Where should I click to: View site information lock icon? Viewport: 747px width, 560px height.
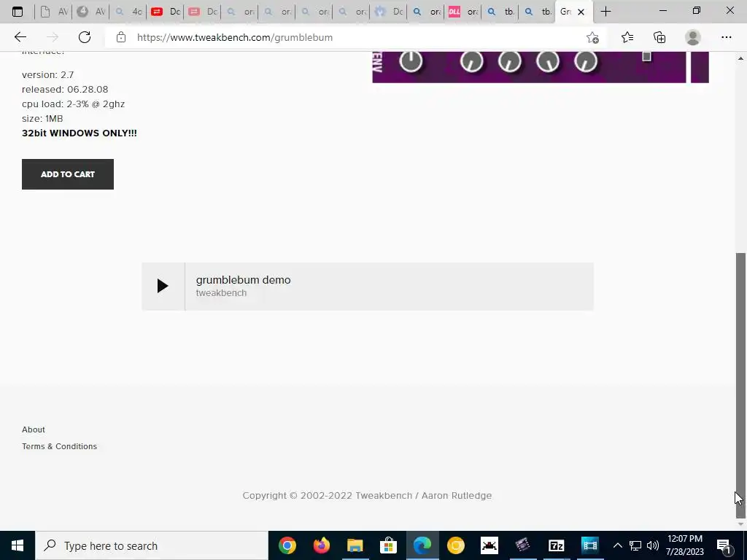tap(121, 37)
